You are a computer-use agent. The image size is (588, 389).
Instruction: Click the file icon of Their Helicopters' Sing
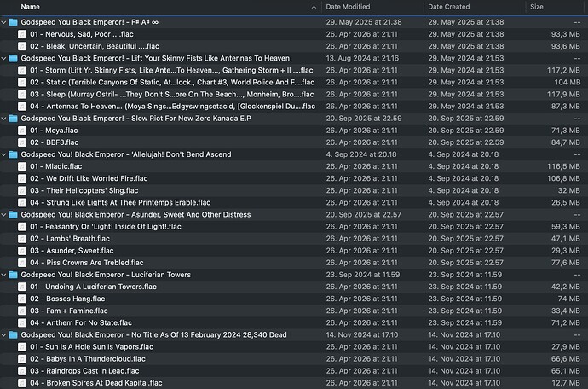pyautogui.click(x=22, y=190)
